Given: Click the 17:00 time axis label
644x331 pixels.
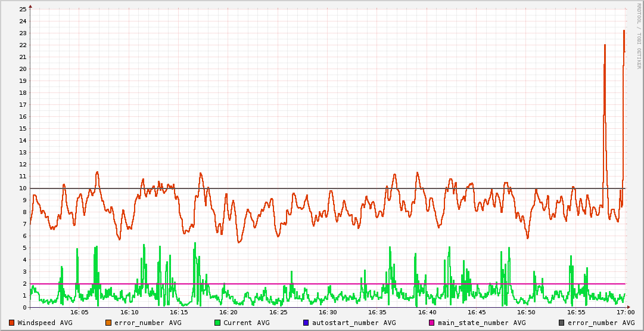Looking at the screenshot, I should tap(625, 313).
